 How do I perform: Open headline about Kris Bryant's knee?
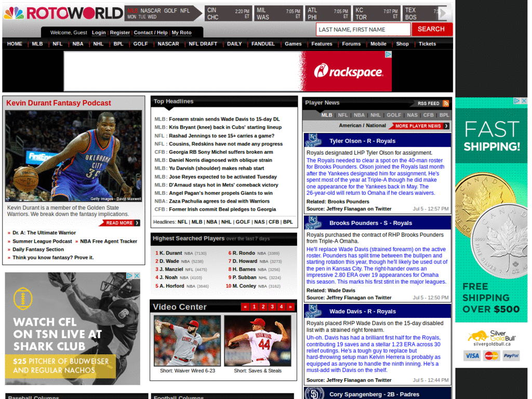225,127
